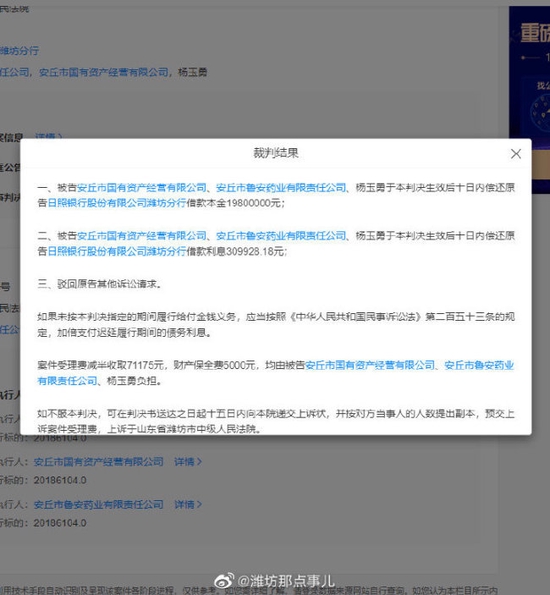The height and width of the screenshot is (595, 550).
Task: Close the 裁判结果 dialog with the X
Action: tap(515, 154)
